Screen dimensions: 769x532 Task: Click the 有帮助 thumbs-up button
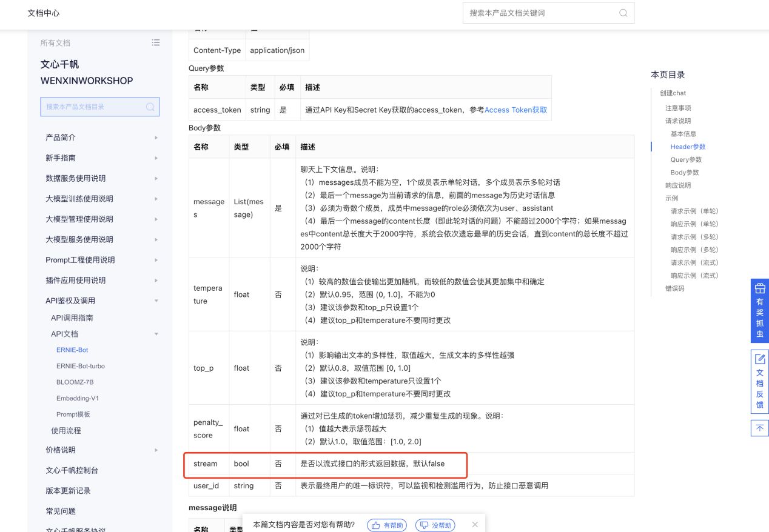388,525
